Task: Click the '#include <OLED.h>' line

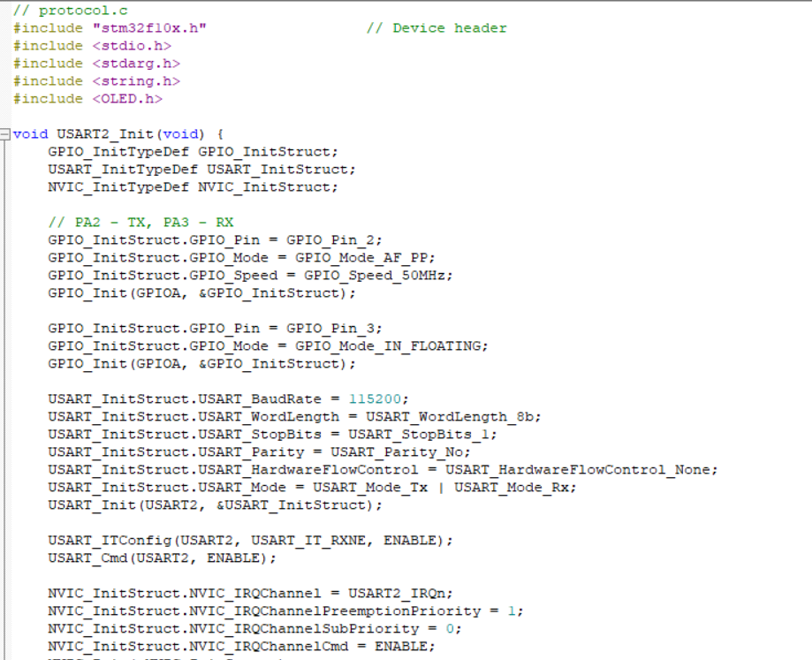Action: [x=88, y=98]
